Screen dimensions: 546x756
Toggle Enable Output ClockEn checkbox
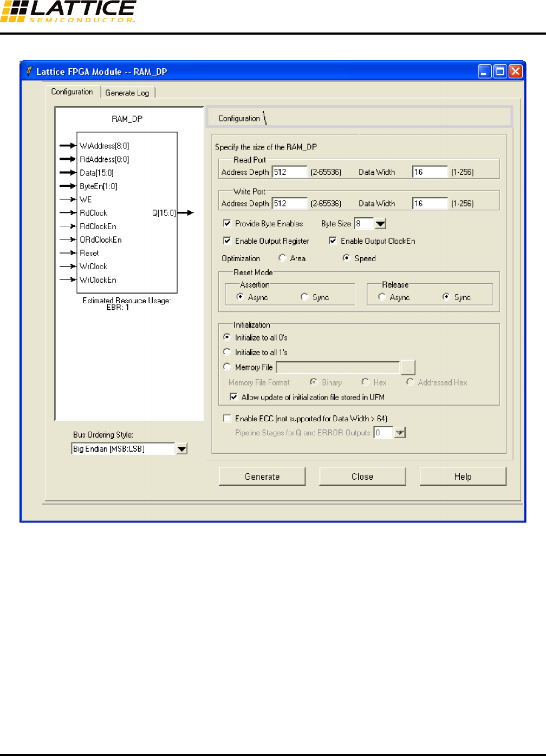point(333,240)
